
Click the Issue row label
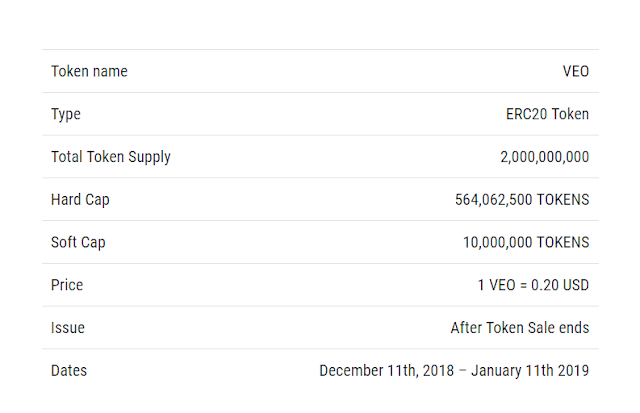[x=68, y=328]
